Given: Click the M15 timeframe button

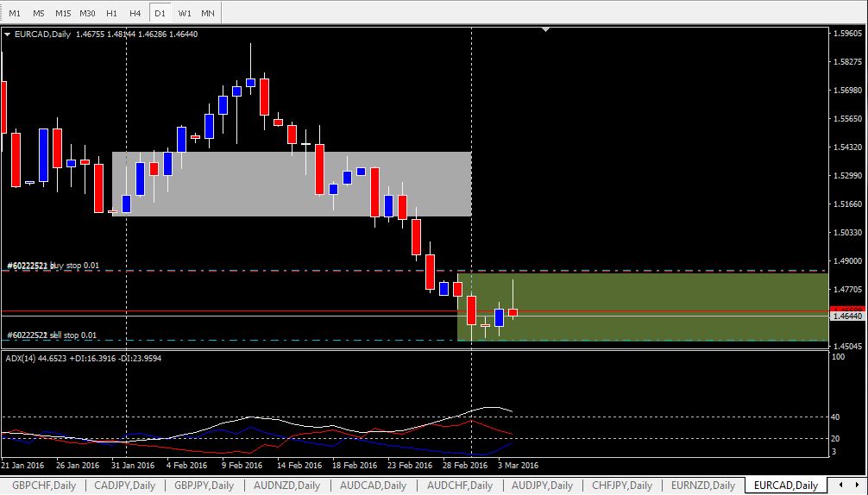Looking at the screenshot, I should coord(63,14).
